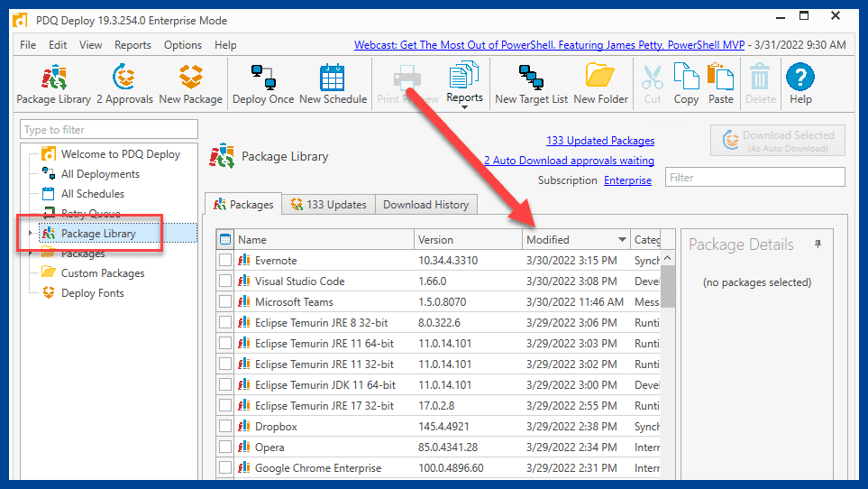Select Retry Queue in the tree
The image size is (868, 489).
[x=91, y=213]
